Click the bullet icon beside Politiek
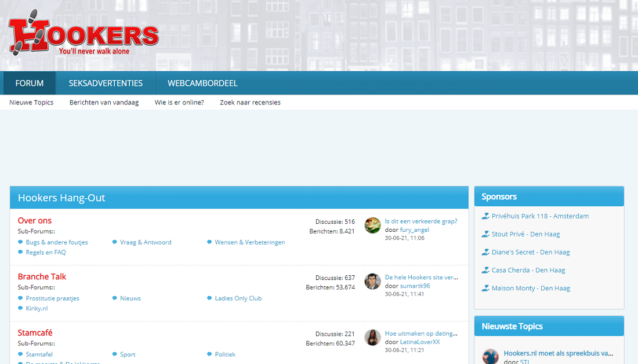The height and width of the screenshot is (364, 638). [x=209, y=354]
